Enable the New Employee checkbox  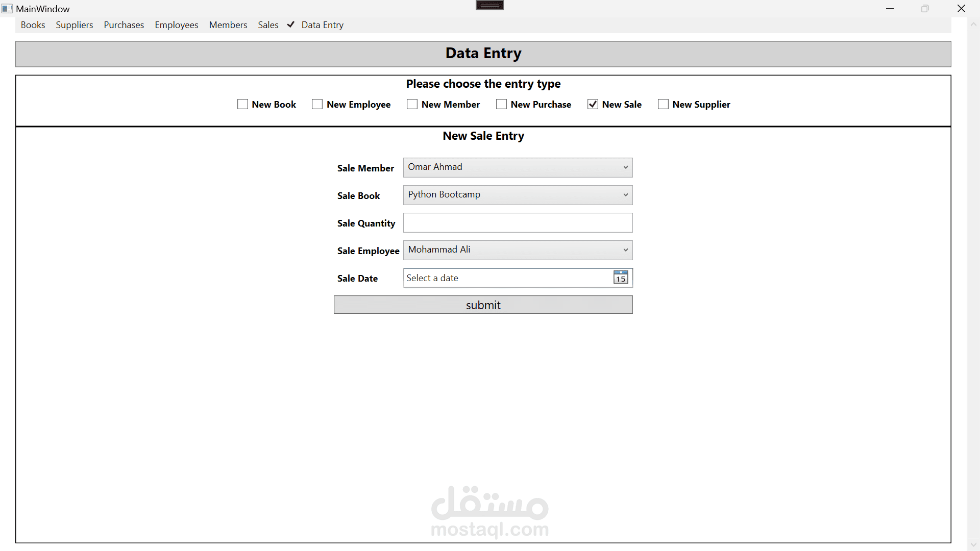coord(317,104)
